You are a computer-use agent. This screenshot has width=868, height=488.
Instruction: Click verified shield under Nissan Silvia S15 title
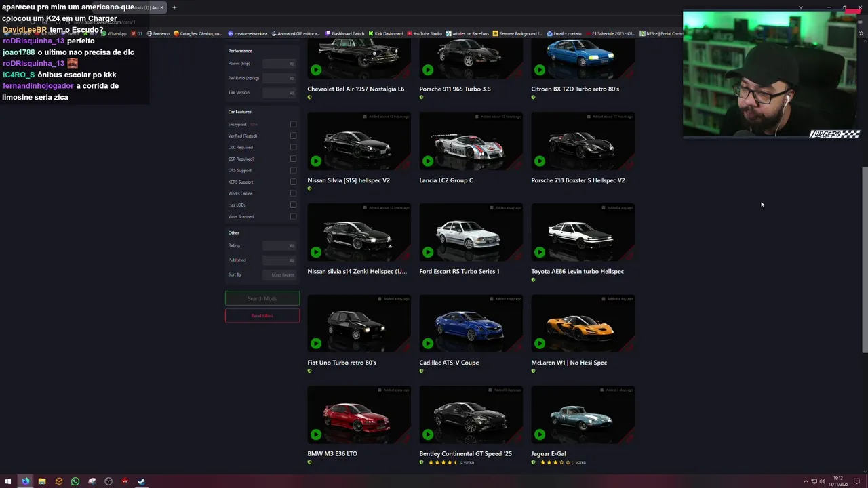coord(310,188)
